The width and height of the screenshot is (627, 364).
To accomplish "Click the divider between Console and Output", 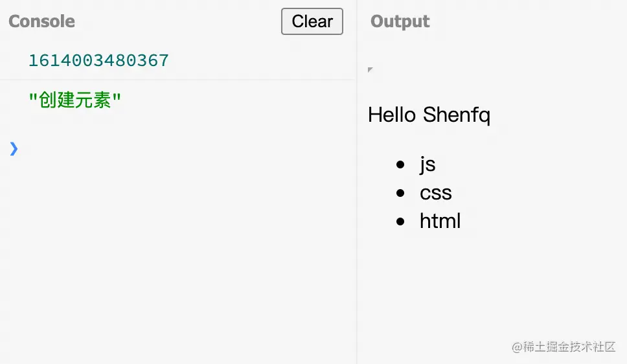I will click(357, 182).
